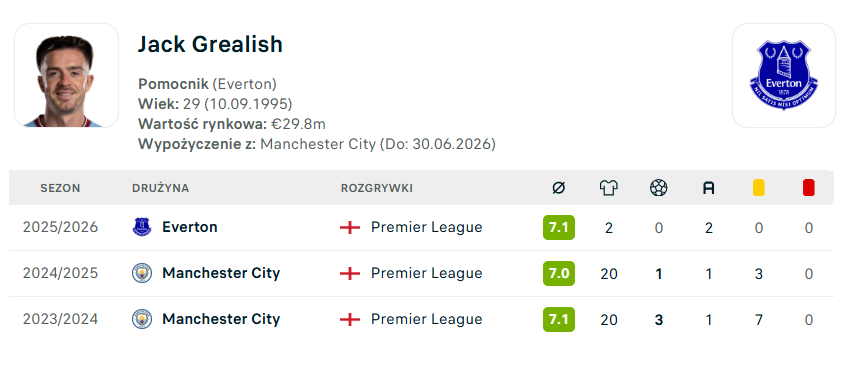Click the DRUŻYNA column header
Image resolution: width=855 pixels, height=367 pixels.
tap(160, 188)
